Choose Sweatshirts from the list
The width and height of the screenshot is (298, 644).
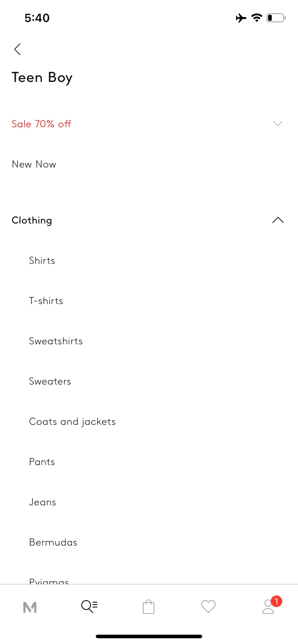(56, 341)
